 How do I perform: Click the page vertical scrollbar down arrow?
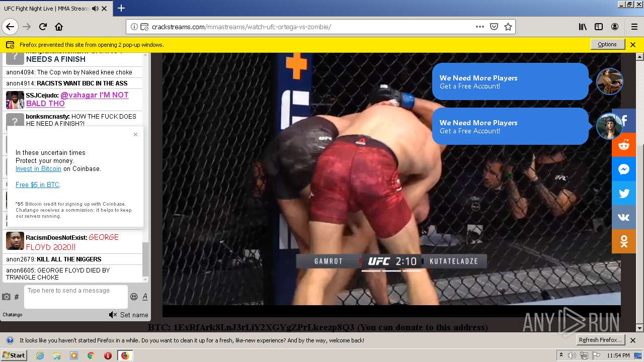(x=640, y=328)
